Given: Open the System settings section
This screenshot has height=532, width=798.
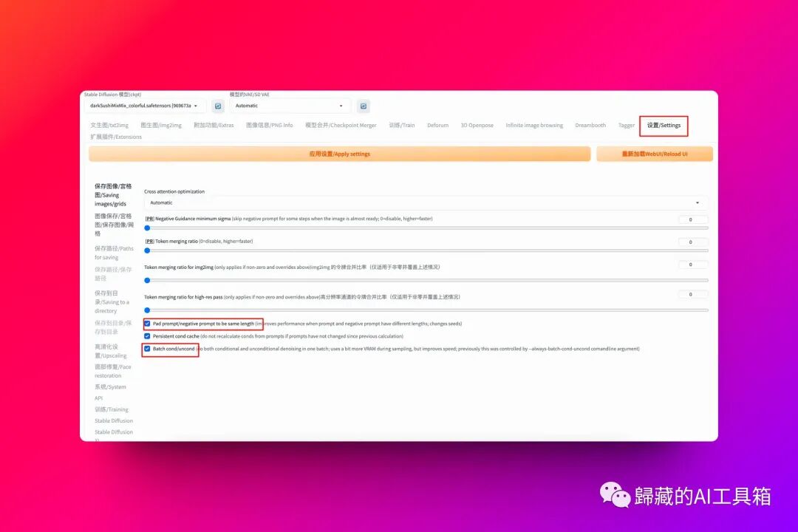Looking at the screenshot, I should point(110,387).
